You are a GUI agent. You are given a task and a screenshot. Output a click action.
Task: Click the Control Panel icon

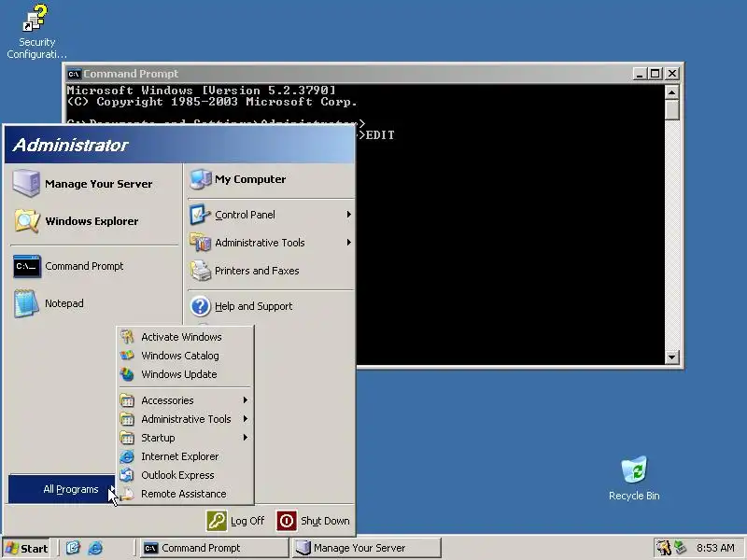(x=201, y=215)
